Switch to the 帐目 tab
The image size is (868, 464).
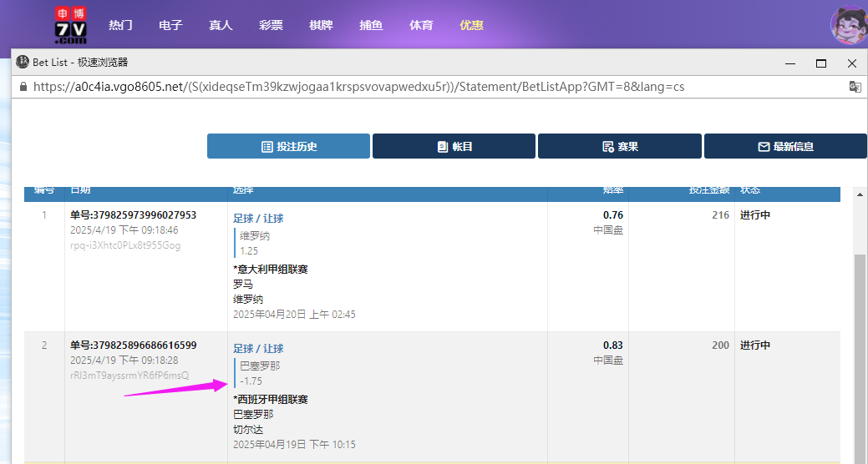pyautogui.click(x=454, y=146)
